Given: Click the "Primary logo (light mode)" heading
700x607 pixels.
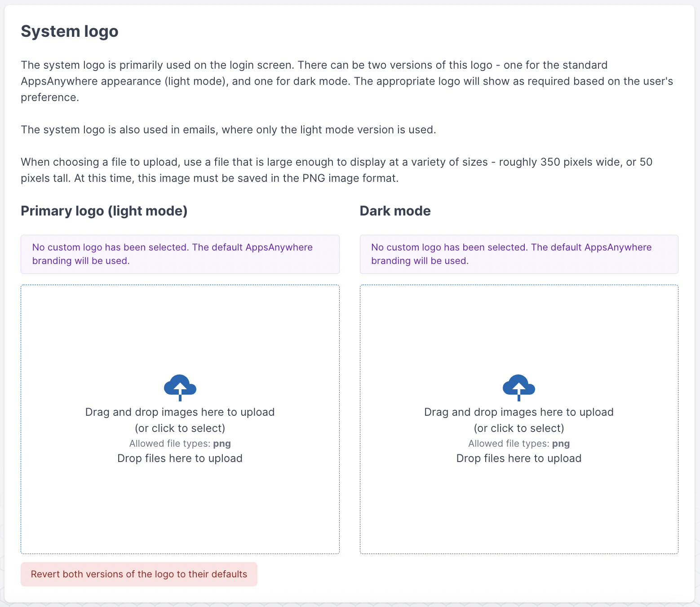Looking at the screenshot, I should click(104, 211).
